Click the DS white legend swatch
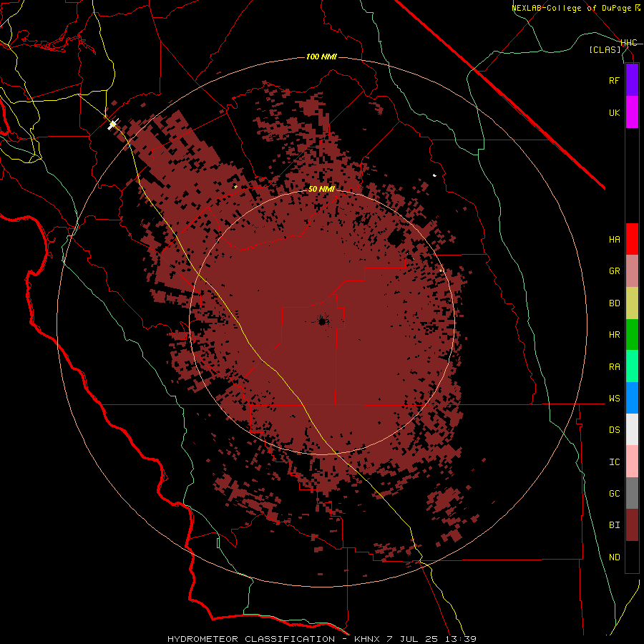Screen dimensions: 644x644 coord(632,429)
